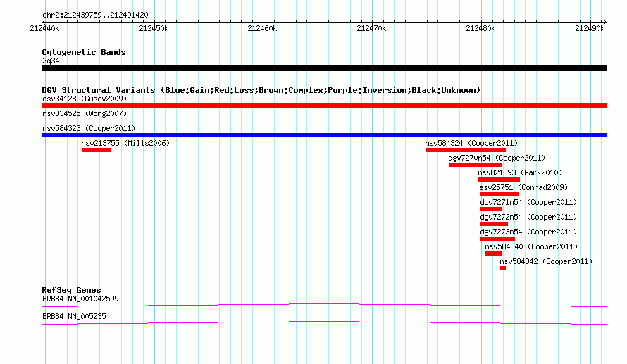Click the esv34128 (Gusev2009) variant label
The height and width of the screenshot is (364, 627).
[x=85, y=99]
